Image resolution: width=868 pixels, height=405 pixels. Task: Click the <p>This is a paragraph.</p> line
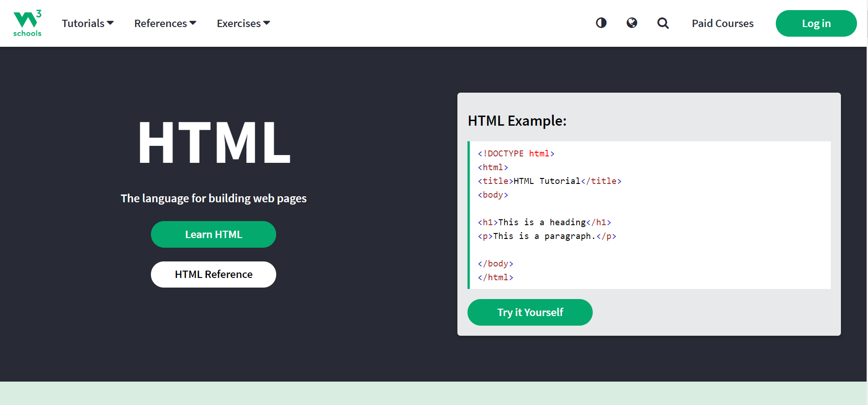(x=547, y=236)
